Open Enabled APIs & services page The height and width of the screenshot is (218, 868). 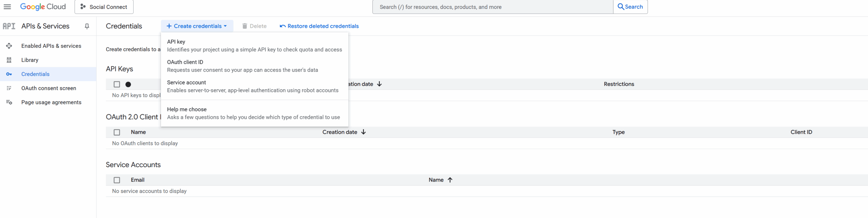click(x=48, y=46)
